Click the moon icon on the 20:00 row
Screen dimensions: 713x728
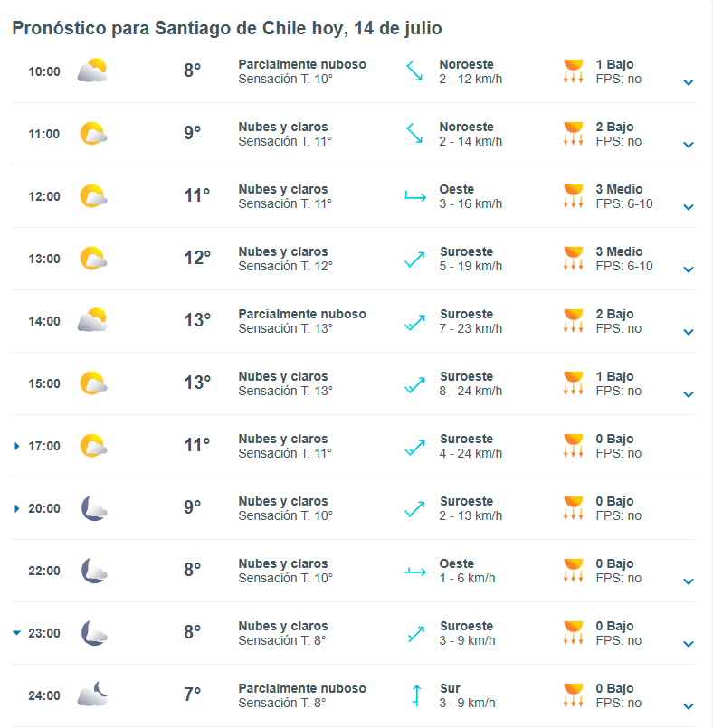[x=93, y=508]
